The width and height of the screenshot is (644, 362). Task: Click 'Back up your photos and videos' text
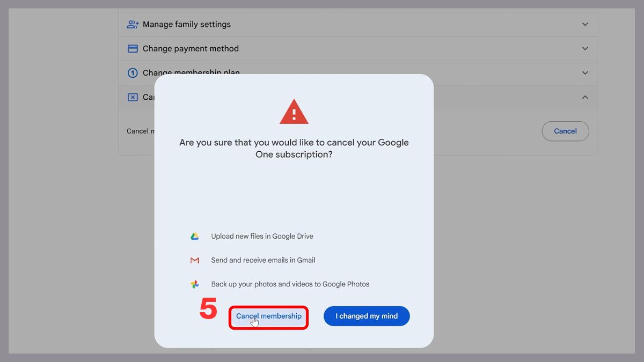pyautogui.click(x=265, y=284)
